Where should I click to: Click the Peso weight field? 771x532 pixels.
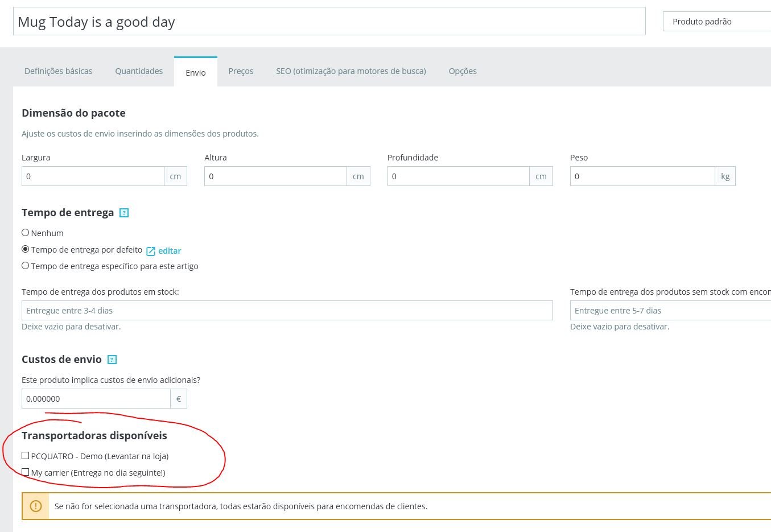pyautogui.click(x=642, y=176)
